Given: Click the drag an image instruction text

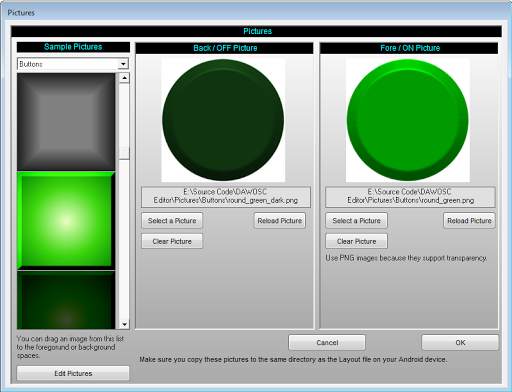Looking at the screenshot, I should pyautogui.click(x=70, y=347).
